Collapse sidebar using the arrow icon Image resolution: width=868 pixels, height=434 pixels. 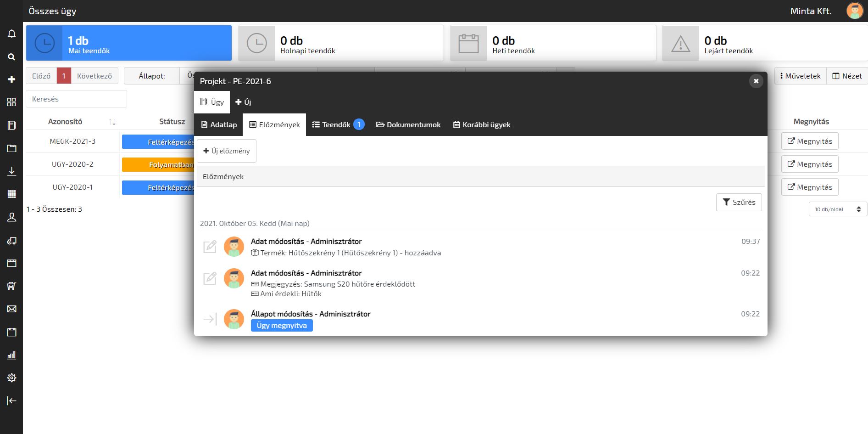tap(11, 401)
